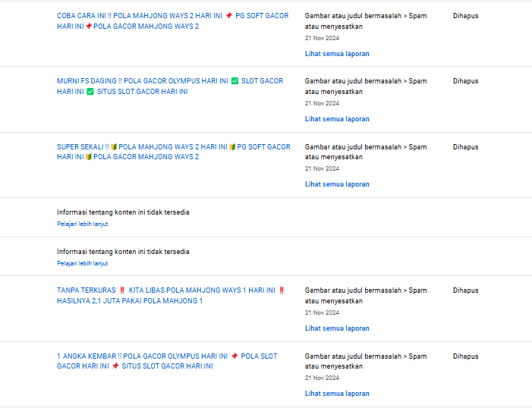This screenshot has height=408, width=532.
Task: Select Dihapus status of COBA CARA INI row
Action: coord(465,16)
